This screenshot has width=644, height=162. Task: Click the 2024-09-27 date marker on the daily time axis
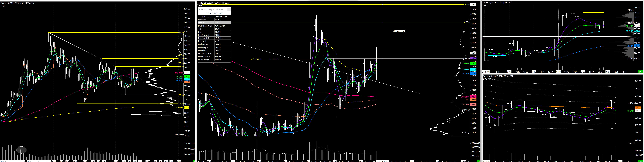(x=382, y=161)
